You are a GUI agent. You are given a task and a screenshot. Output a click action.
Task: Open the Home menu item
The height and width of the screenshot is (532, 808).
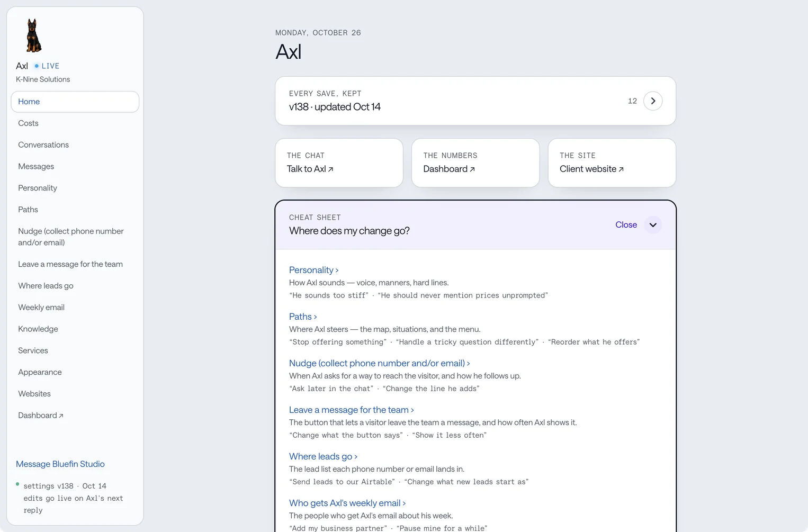[x=75, y=102]
